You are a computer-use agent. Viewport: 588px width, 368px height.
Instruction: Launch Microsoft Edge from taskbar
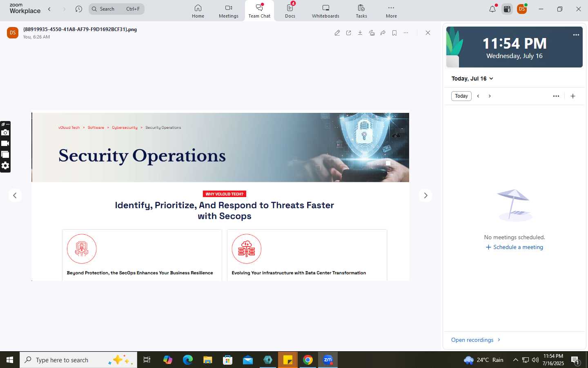pyautogui.click(x=188, y=360)
